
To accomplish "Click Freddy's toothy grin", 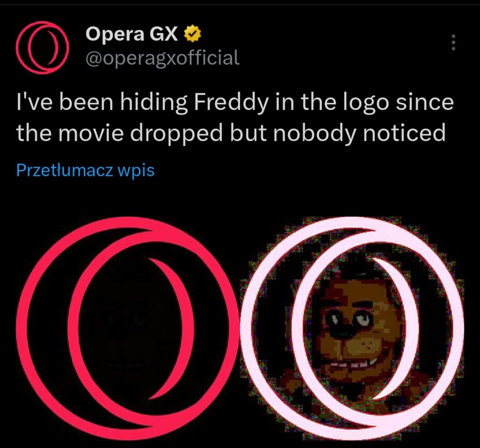I will point(351,364).
